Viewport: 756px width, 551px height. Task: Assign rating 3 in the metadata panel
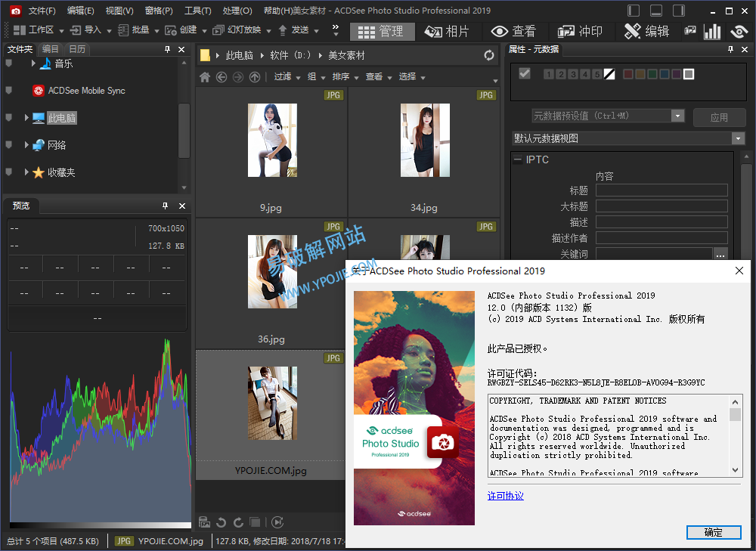pos(573,74)
